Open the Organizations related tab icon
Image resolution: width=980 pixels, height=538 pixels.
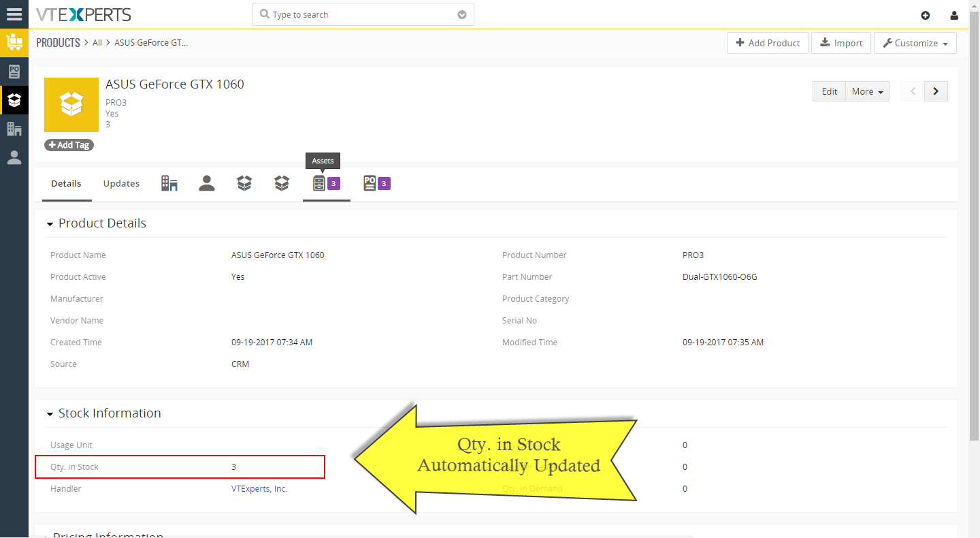[169, 183]
